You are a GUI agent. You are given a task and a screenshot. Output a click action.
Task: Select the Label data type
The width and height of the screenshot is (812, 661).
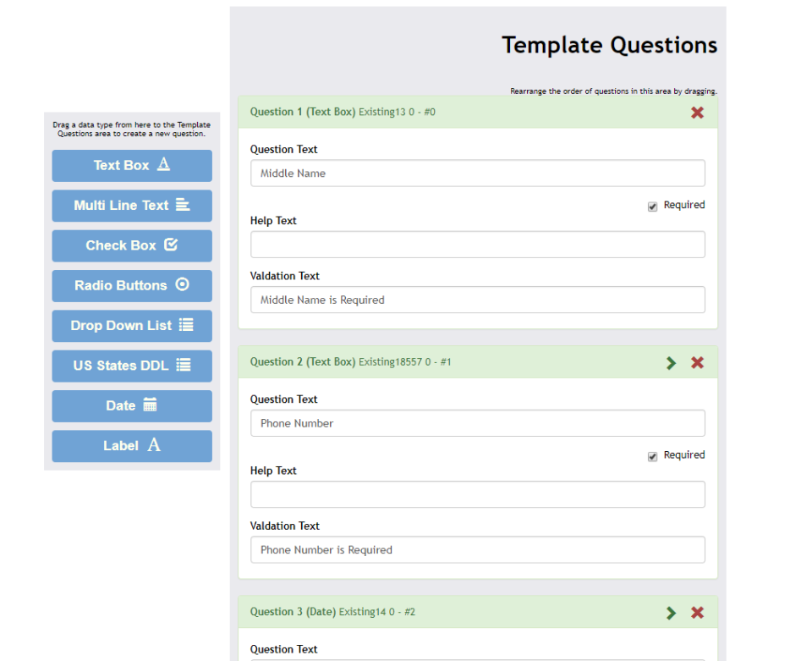tap(132, 446)
